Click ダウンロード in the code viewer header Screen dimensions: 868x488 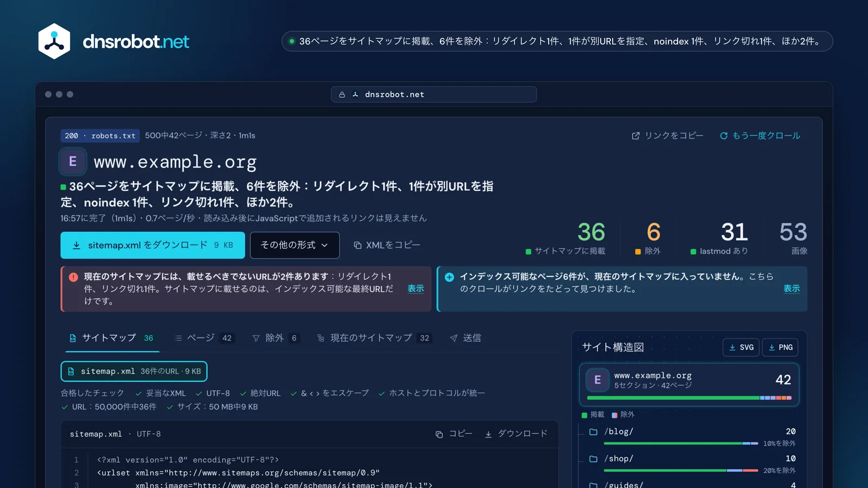(x=516, y=434)
